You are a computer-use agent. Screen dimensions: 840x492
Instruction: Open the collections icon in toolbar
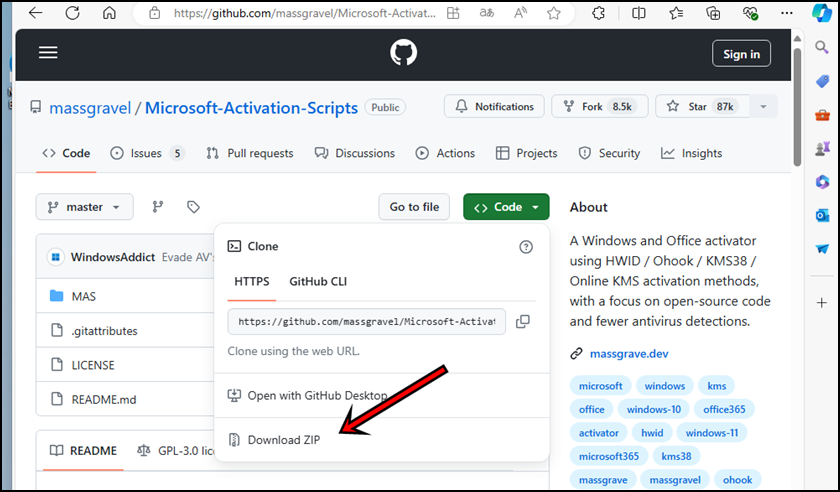tap(713, 13)
